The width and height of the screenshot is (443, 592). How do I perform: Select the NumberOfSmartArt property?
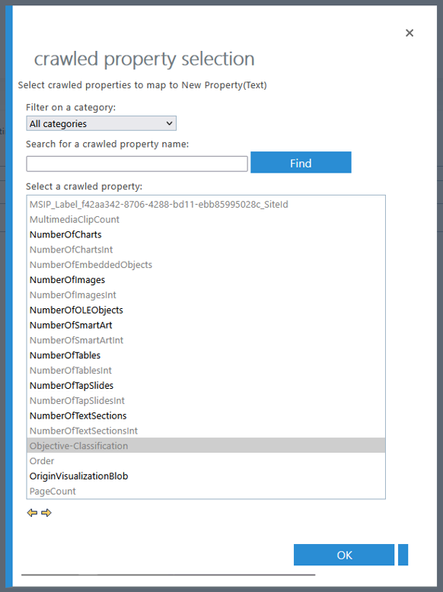coord(206,325)
